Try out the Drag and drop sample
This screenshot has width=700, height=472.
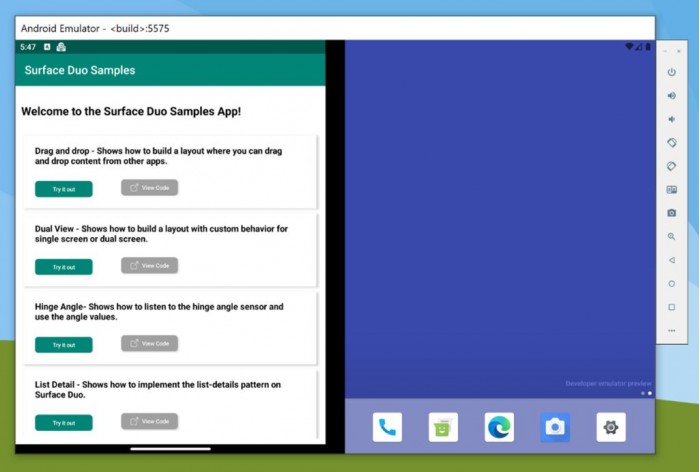pos(64,189)
